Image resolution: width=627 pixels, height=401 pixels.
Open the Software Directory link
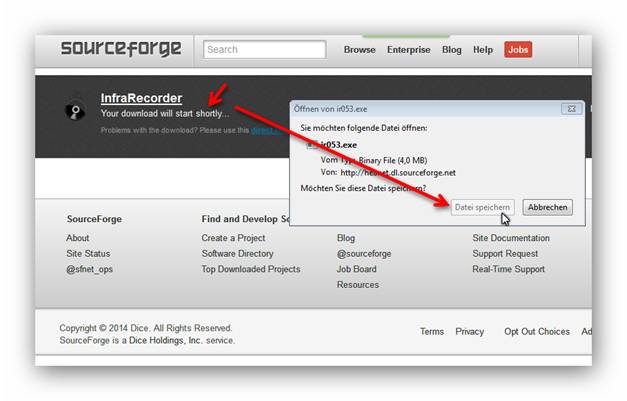(238, 253)
